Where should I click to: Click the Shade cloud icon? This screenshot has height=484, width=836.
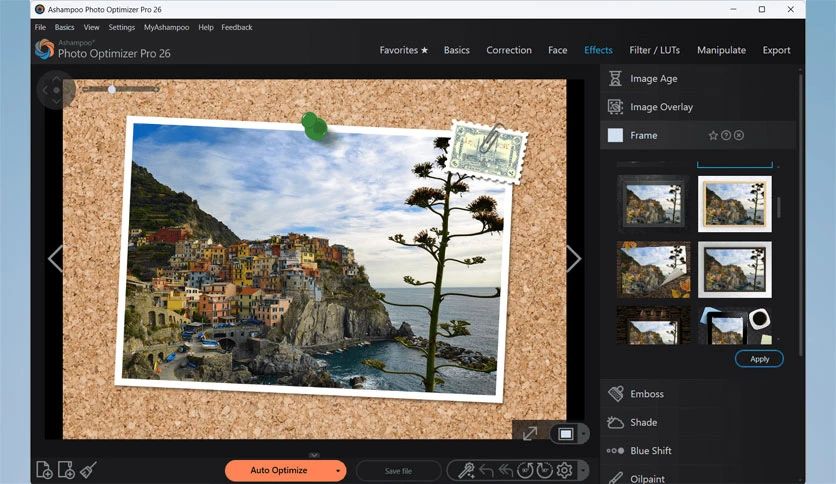[x=615, y=422]
